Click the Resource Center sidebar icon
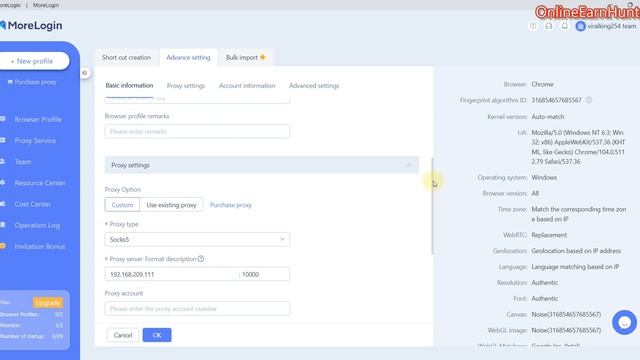Screen dimensions: 640x360 point(3,183)
